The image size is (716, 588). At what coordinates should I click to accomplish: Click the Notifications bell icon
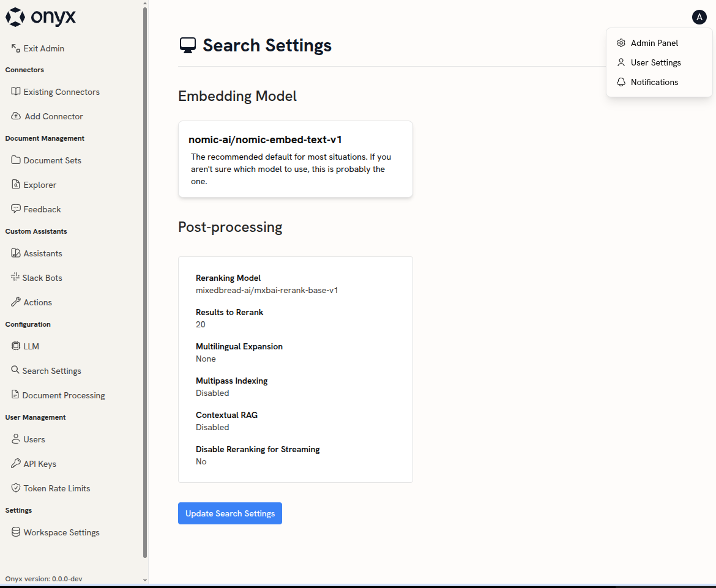coord(621,82)
